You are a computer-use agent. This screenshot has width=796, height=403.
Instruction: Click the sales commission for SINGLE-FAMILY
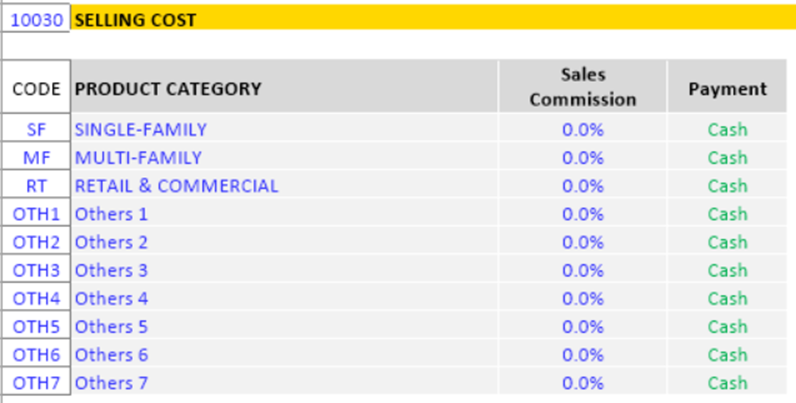[x=583, y=129]
